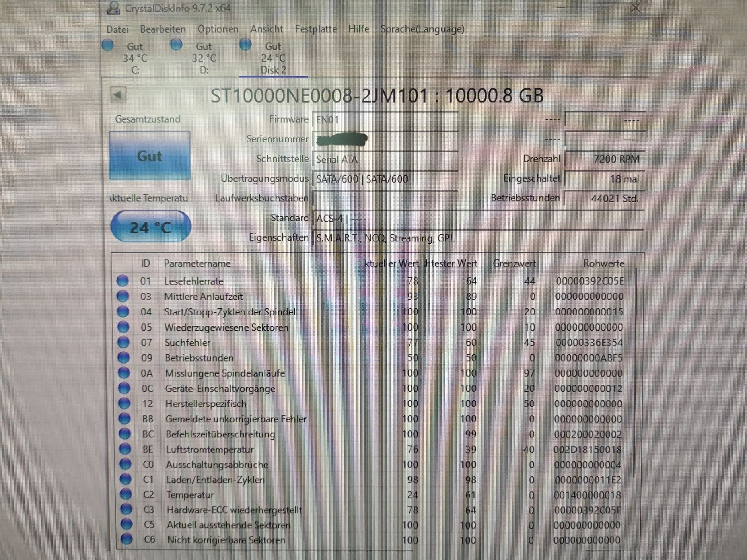Select the Disk 2 drive tab

(x=273, y=58)
